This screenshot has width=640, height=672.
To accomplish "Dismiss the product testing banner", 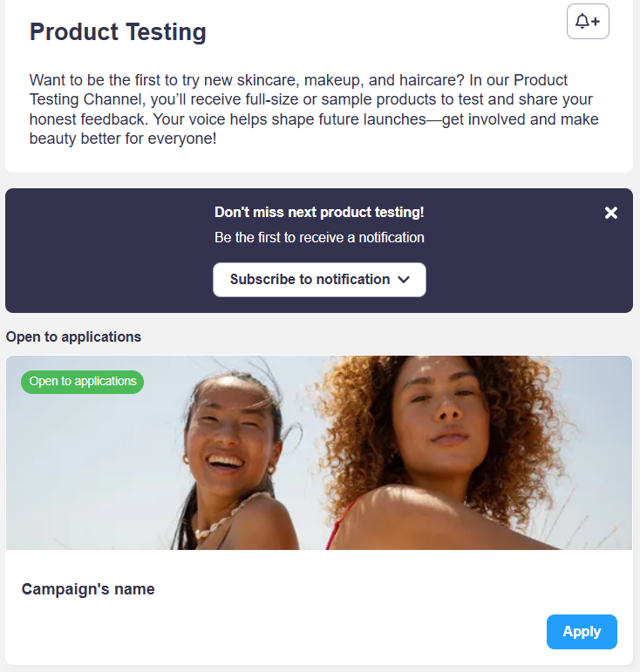I will [x=611, y=213].
